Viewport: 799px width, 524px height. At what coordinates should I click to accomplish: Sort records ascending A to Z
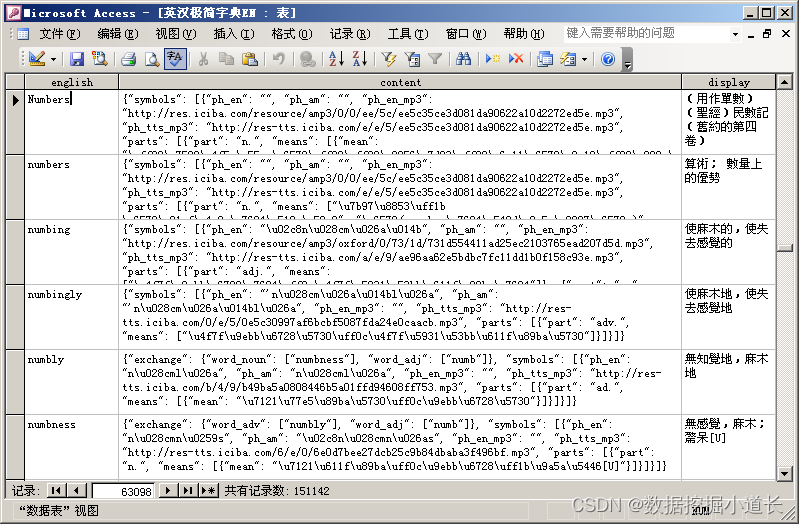point(336,59)
